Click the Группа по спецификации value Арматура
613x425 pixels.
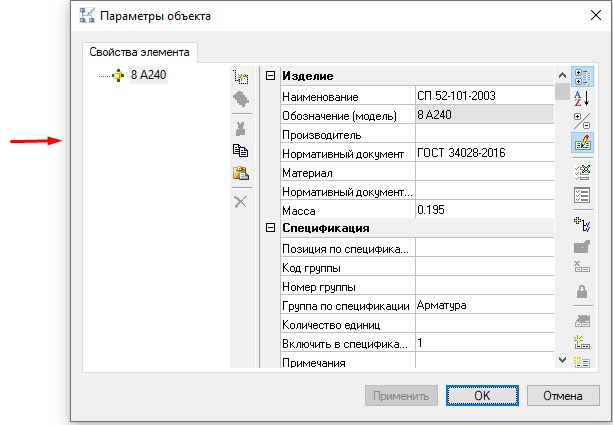(x=483, y=306)
